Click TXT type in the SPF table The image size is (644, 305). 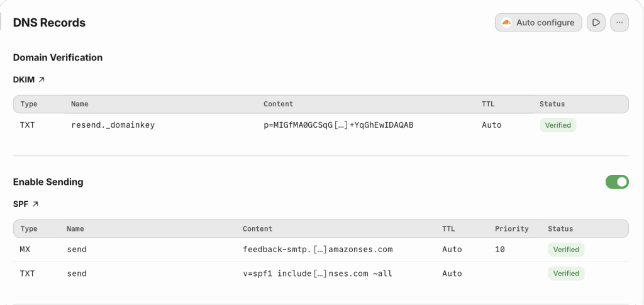click(28, 274)
